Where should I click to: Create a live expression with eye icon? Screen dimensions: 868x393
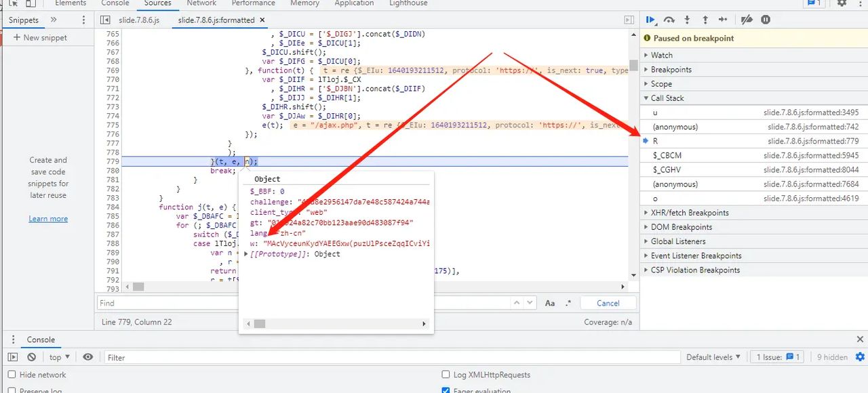pyautogui.click(x=88, y=357)
